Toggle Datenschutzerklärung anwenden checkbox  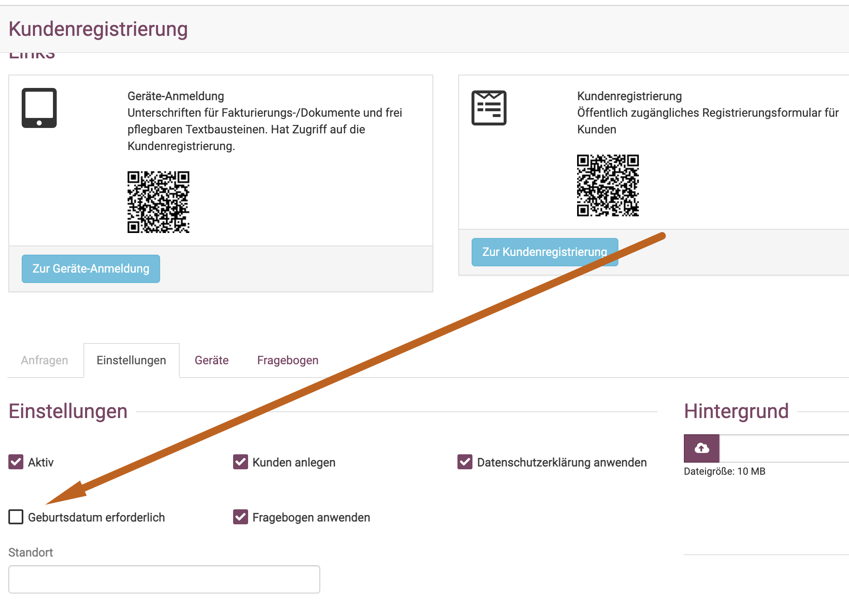tap(465, 462)
